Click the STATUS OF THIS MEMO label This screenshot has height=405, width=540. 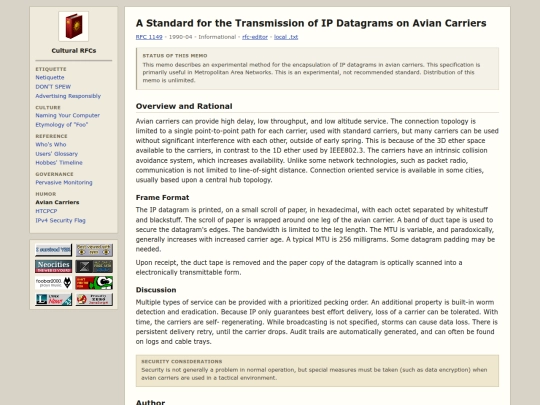tap(175, 55)
